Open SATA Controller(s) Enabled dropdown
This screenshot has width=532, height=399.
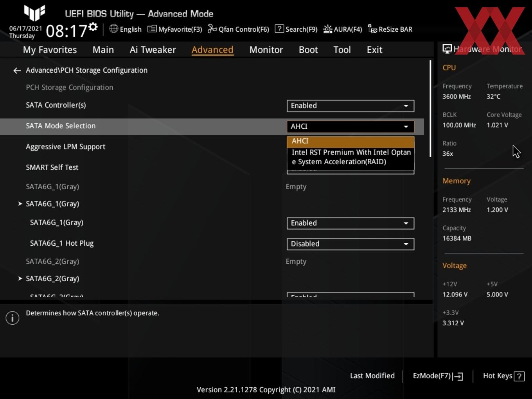pyautogui.click(x=350, y=106)
